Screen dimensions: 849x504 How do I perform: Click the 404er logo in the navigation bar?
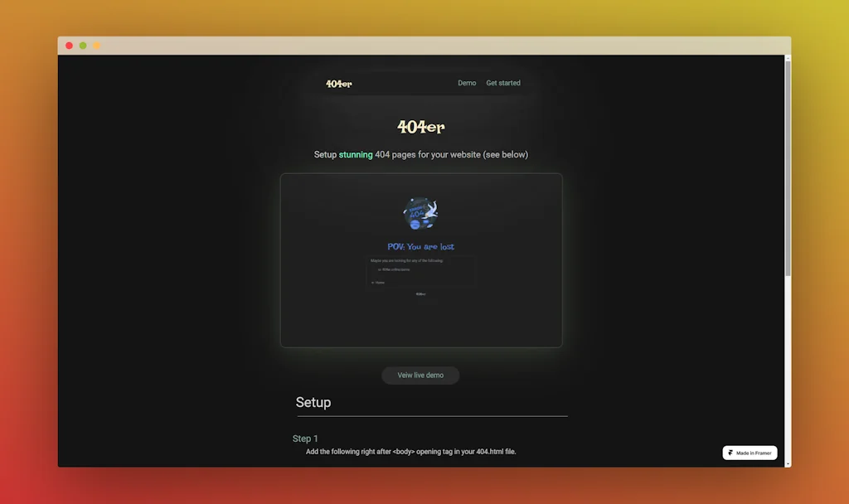[x=340, y=83]
